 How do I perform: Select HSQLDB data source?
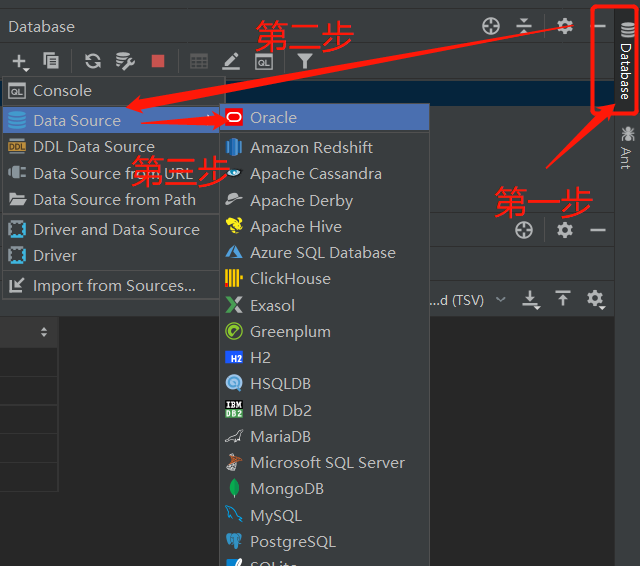[x=324, y=384]
